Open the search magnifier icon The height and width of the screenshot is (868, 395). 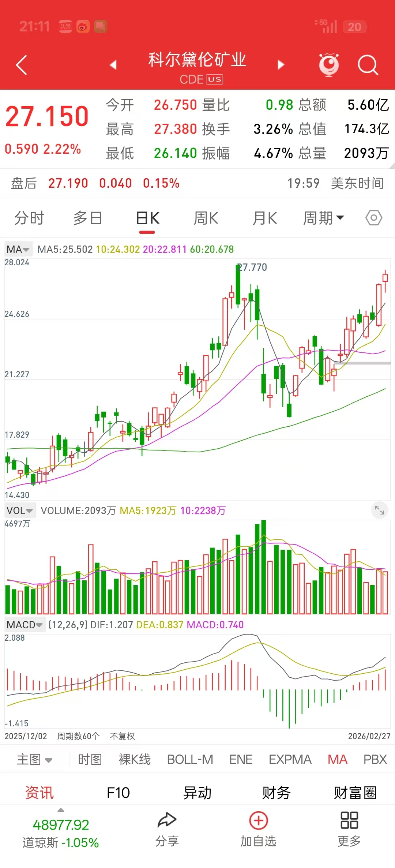click(x=367, y=65)
